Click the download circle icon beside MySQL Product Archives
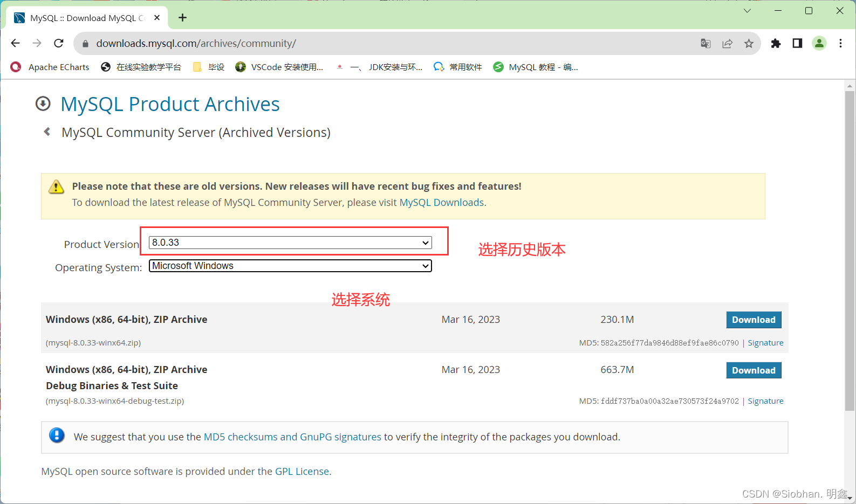Image resolution: width=856 pixels, height=504 pixels. pos(43,103)
